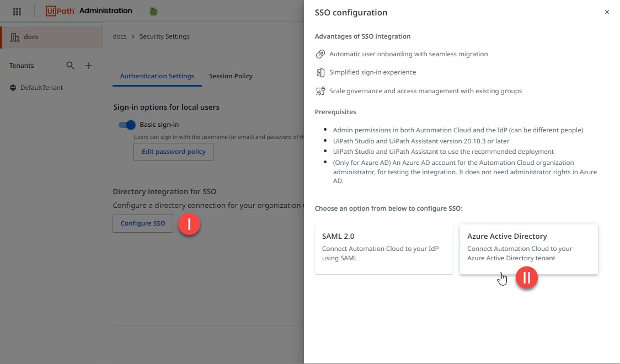
Task: Click the Basic sign-in label
Action: coord(159,125)
